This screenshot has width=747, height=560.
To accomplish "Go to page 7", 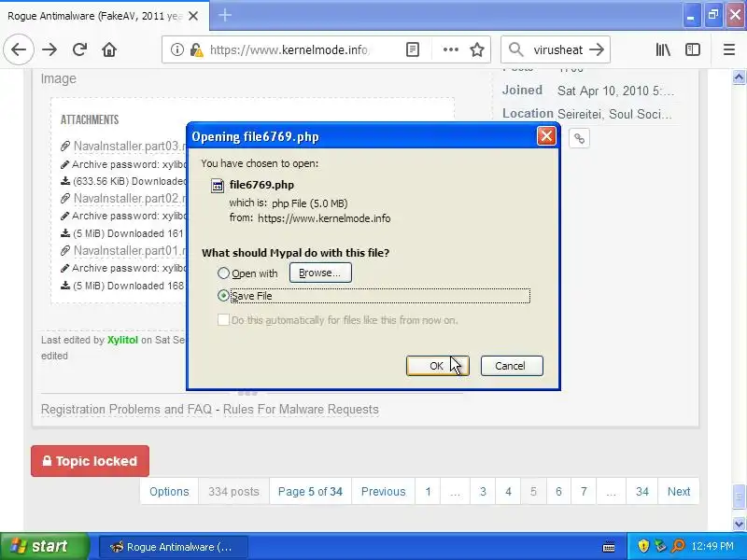I will click(584, 492).
